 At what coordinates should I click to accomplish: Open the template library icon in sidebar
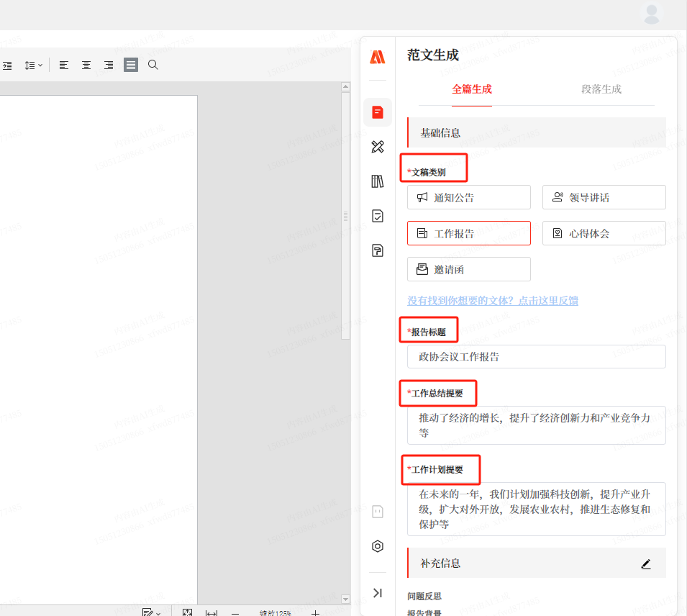[377, 181]
